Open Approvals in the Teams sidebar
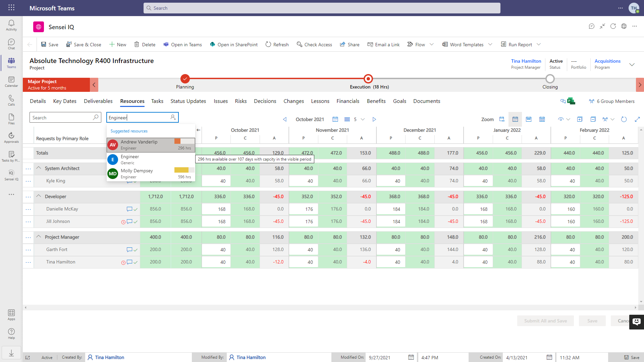The width and height of the screenshot is (644, 362). [x=11, y=137]
